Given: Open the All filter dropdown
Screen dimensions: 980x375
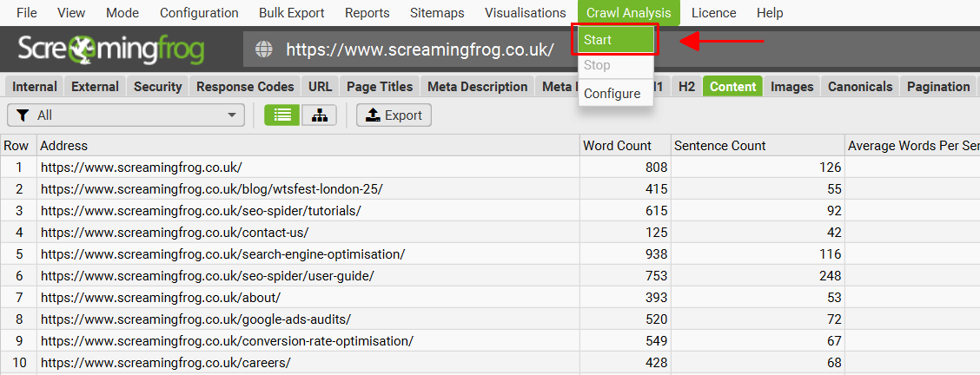Looking at the screenshot, I should click(x=126, y=115).
